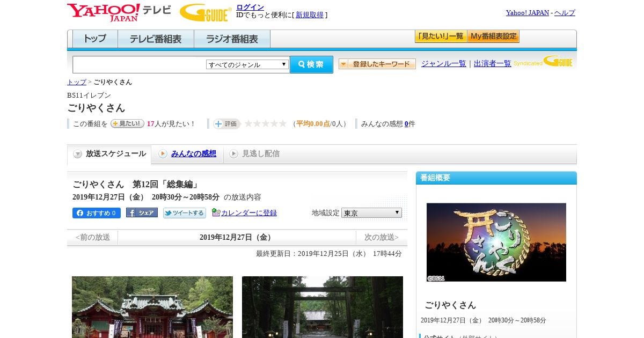Click the play icon beside みんなの感想
Screen dimensions: 644x338
coord(163,154)
